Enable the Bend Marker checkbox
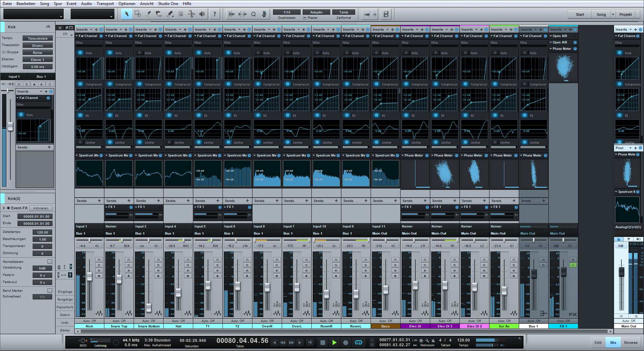 click(50, 290)
